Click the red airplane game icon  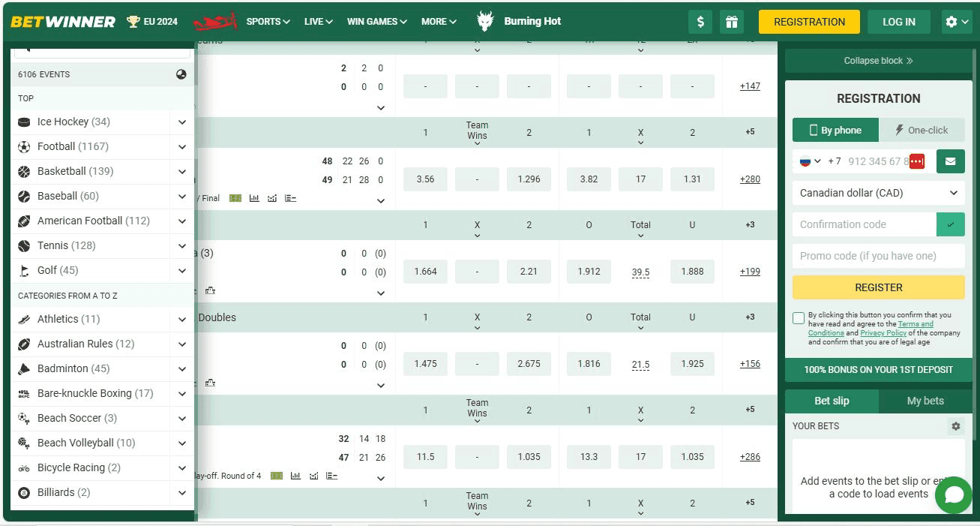pyautogui.click(x=215, y=22)
